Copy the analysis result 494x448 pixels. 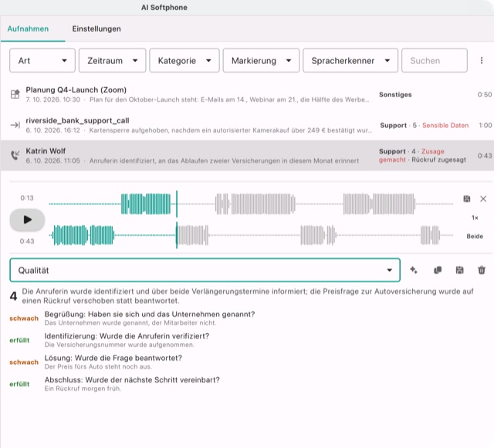438,270
